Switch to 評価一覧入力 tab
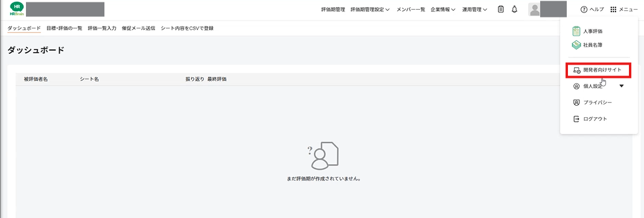This screenshot has height=218, width=644. (102, 28)
